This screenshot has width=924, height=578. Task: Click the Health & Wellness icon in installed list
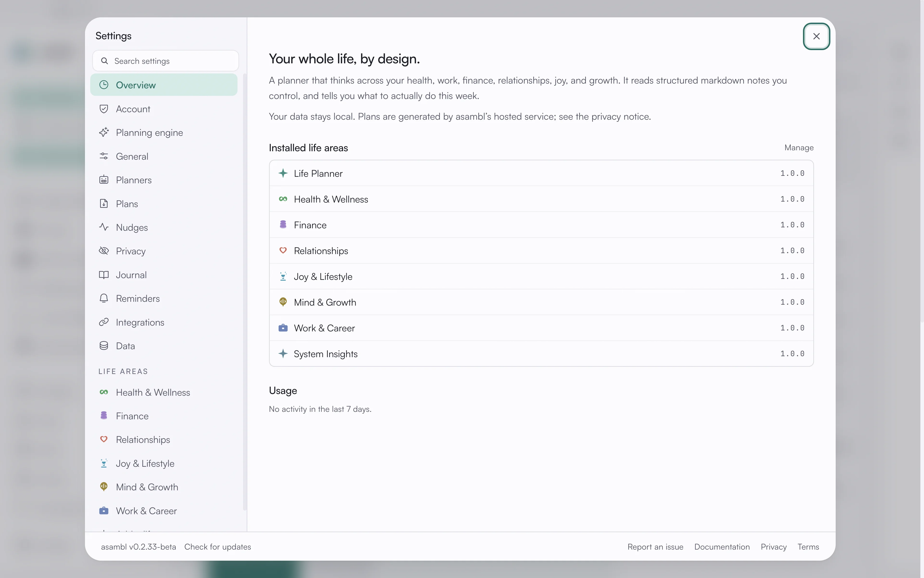point(283,199)
